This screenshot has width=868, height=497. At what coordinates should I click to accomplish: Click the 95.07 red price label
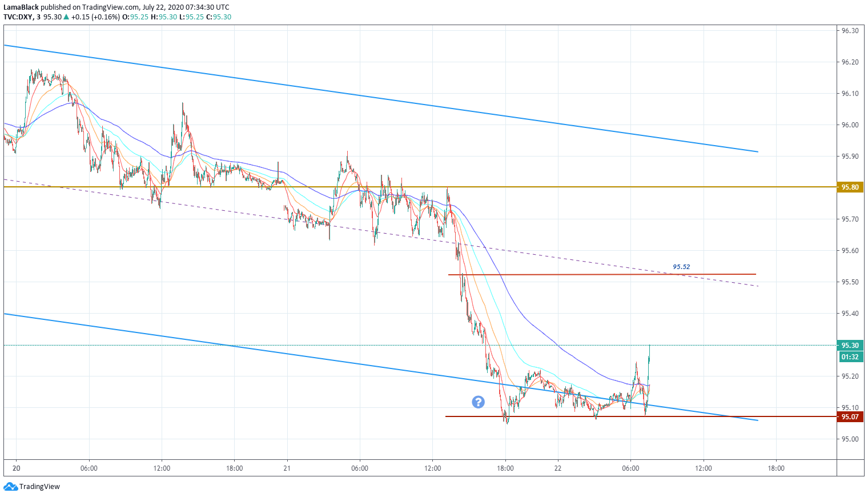click(x=850, y=417)
